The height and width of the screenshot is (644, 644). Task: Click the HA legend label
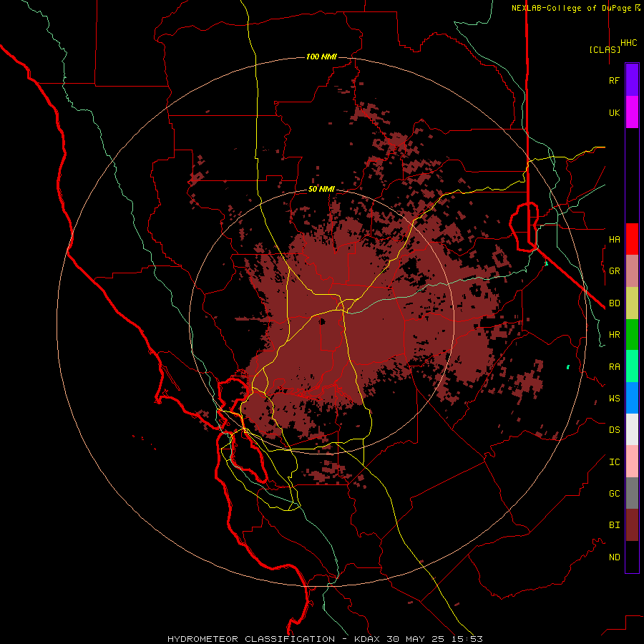click(614, 239)
